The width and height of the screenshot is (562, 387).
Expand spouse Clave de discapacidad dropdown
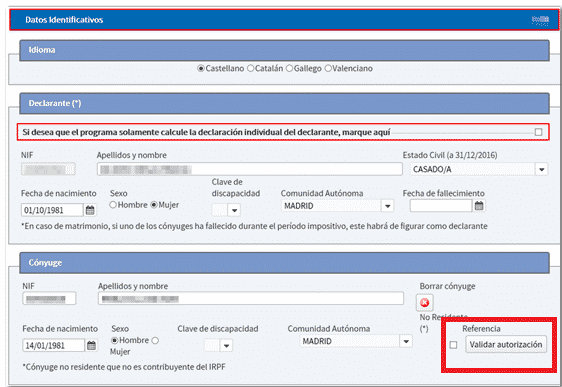pos(219,346)
